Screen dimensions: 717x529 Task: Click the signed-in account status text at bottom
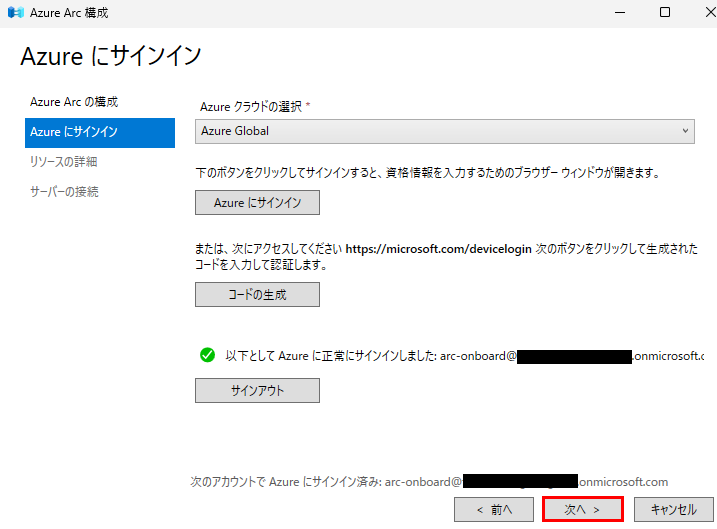pyautogui.click(x=429, y=481)
